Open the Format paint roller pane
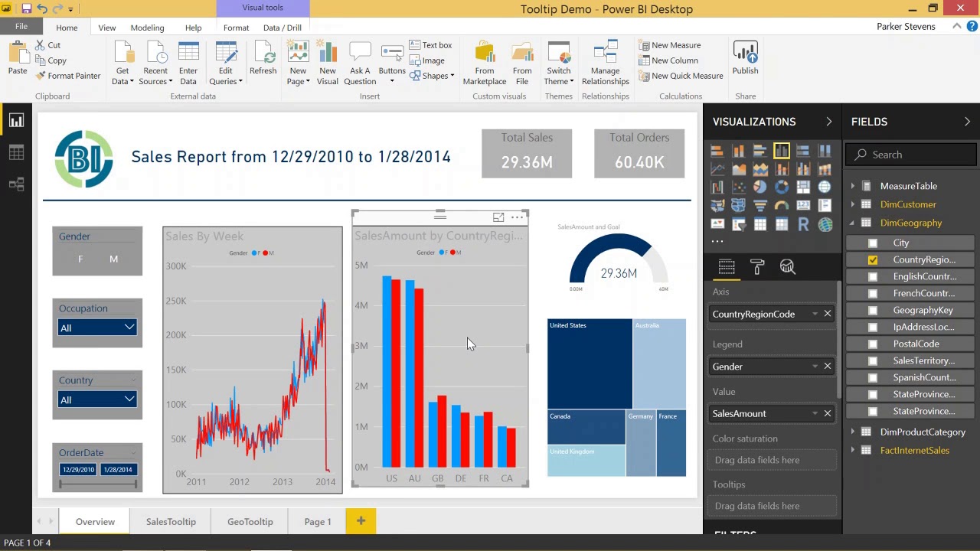This screenshot has height=551, width=980. pyautogui.click(x=756, y=266)
